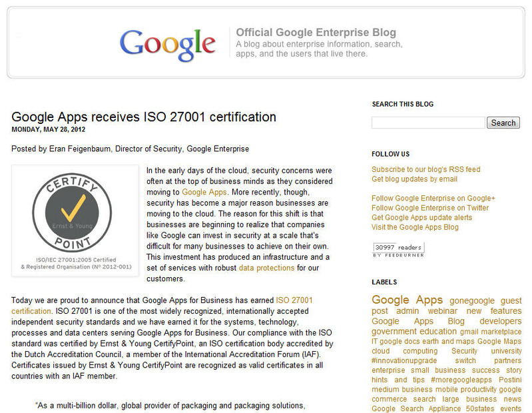The height and width of the screenshot is (413, 532).
Task: Select the 50states label
Action: (x=480, y=408)
